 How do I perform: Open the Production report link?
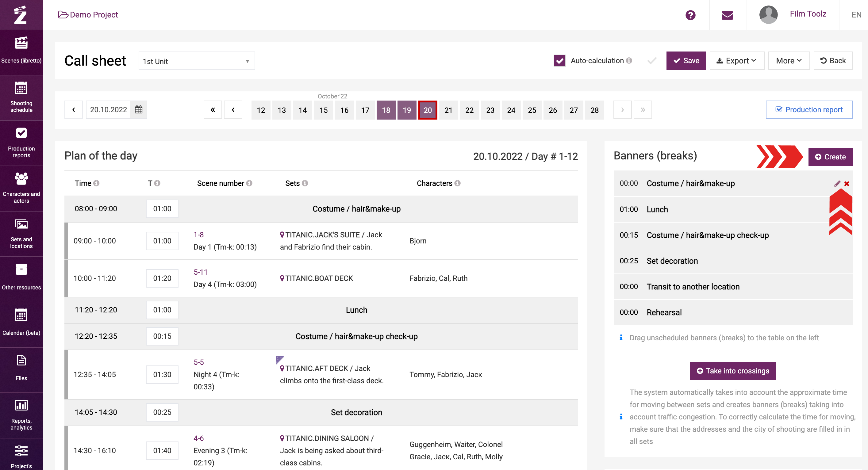tap(809, 109)
